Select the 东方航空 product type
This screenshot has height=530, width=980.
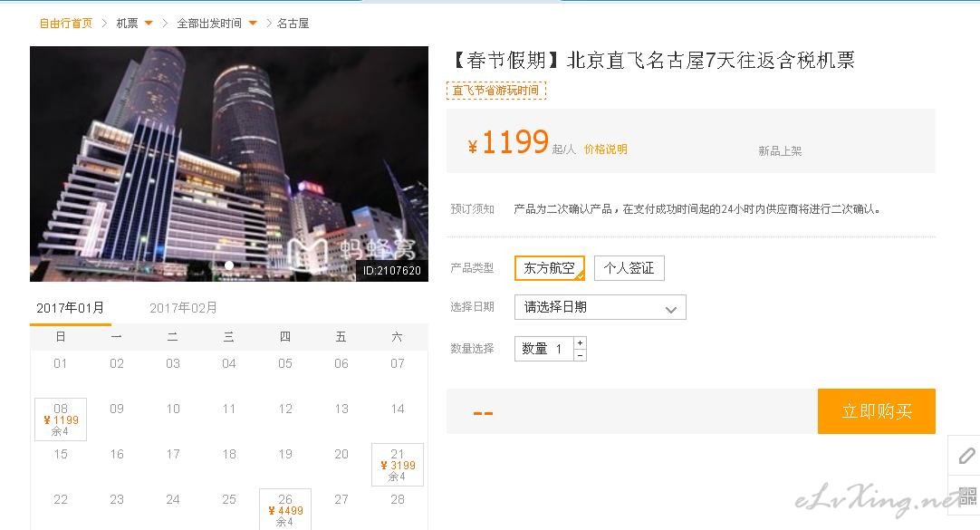pyautogui.click(x=550, y=268)
